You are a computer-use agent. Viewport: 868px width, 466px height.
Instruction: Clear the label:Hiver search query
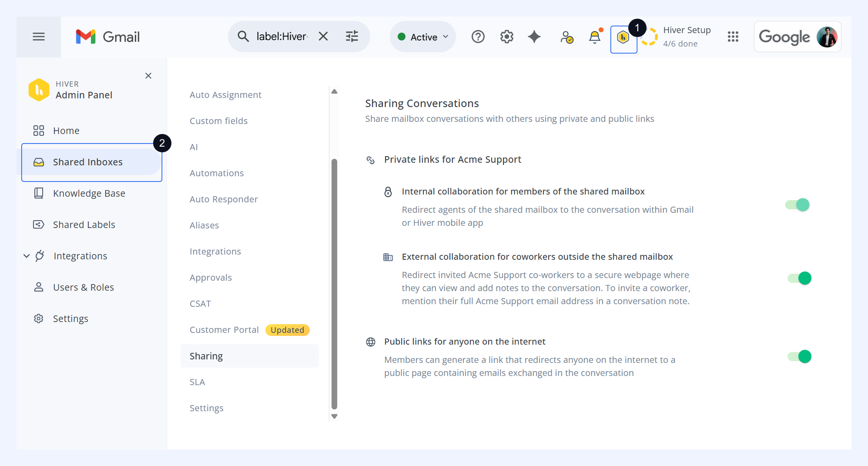[x=323, y=37]
